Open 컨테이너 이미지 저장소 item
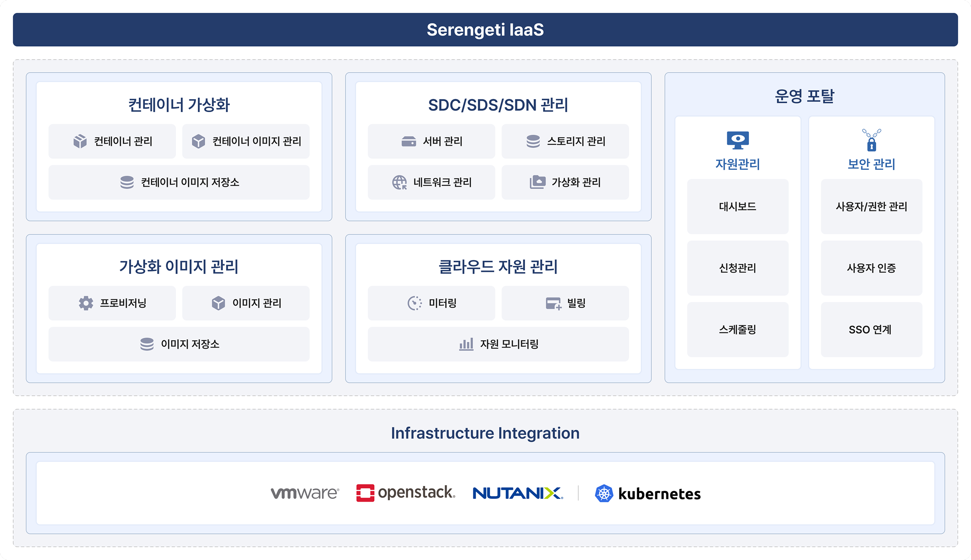971x560 pixels. pos(179,182)
